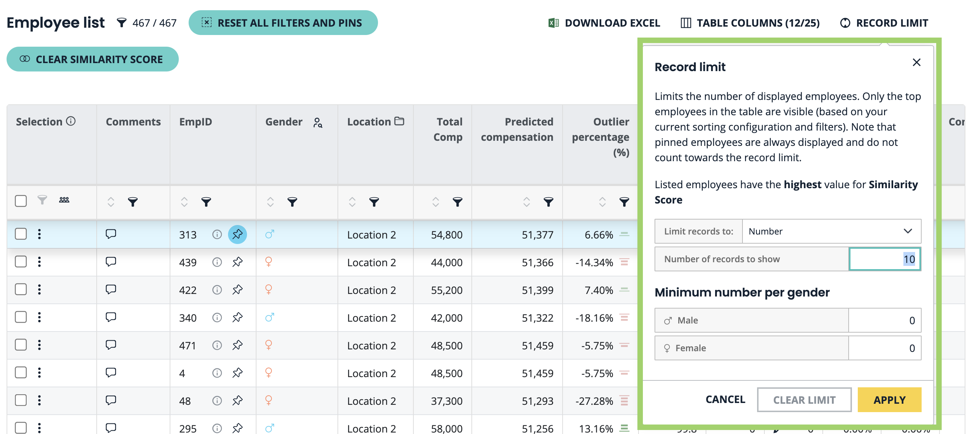Sort by EmpID column arrows
This screenshot has height=434, width=980.
click(184, 202)
